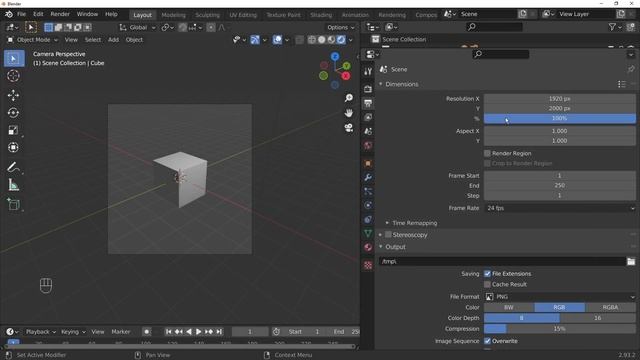Open the Render menu
Screen dimensions: 640x360
(x=60, y=14)
